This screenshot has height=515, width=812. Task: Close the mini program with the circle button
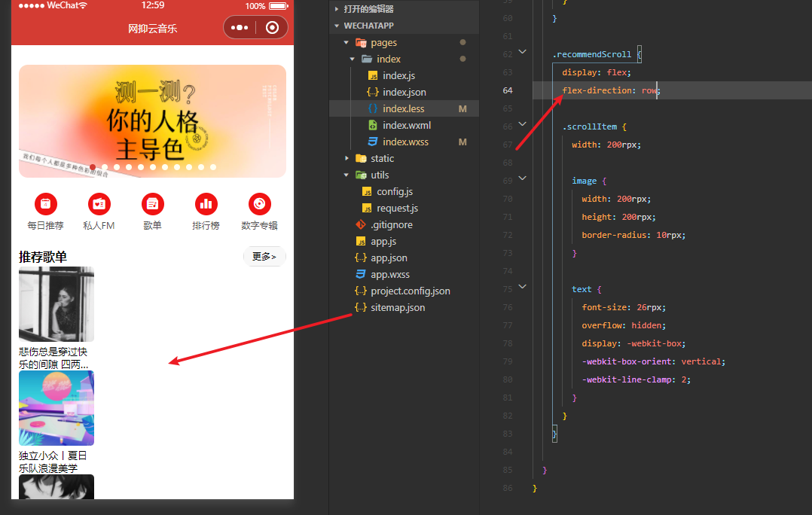coord(272,27)
